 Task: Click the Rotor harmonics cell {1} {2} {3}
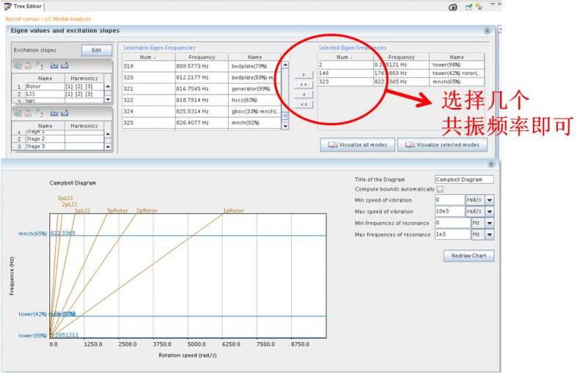pyautogui.click(x=84, y=86)
